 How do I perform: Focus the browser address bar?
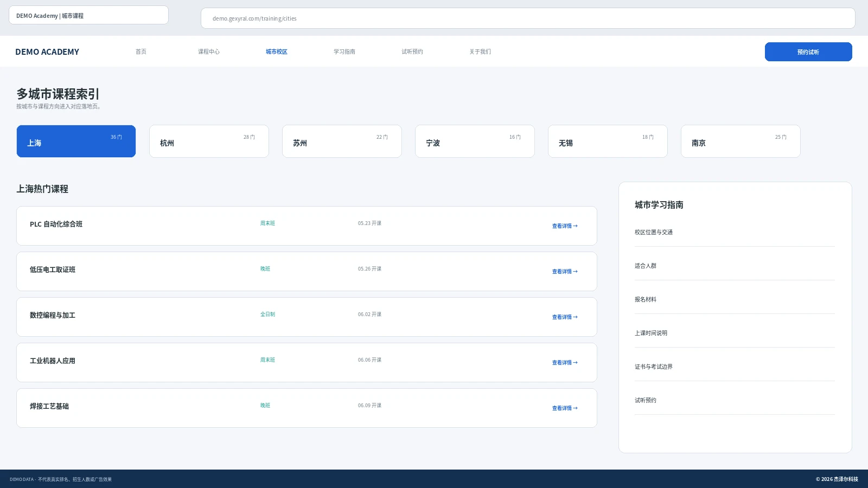click(528, 18)
